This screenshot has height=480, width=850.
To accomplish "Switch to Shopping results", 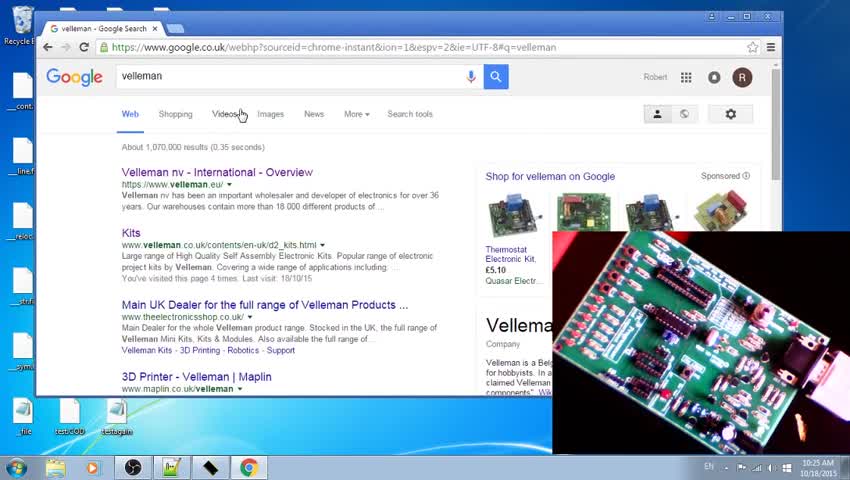I will point(176,114).
